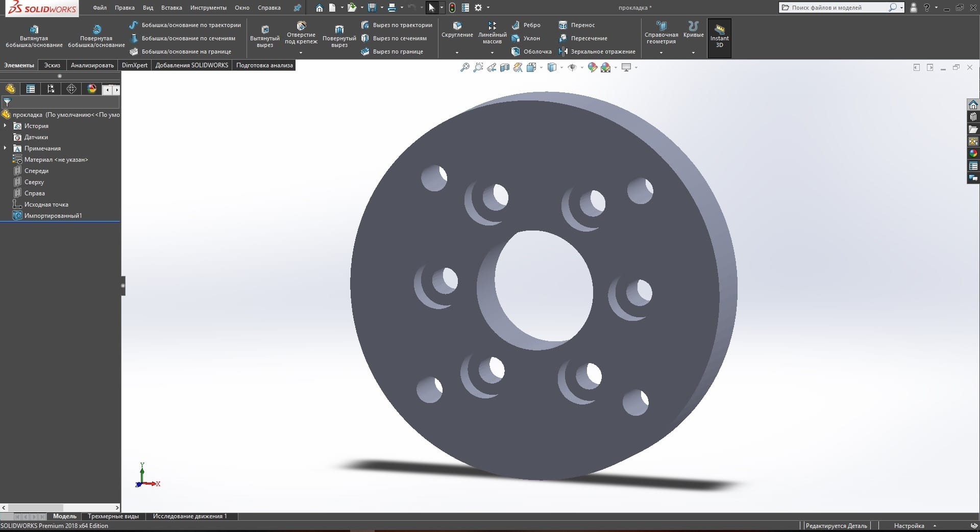Viewport: 980px width, 532px height.
Task: Select the Импортированный1 feature
Action: click(x=53, y=216)
